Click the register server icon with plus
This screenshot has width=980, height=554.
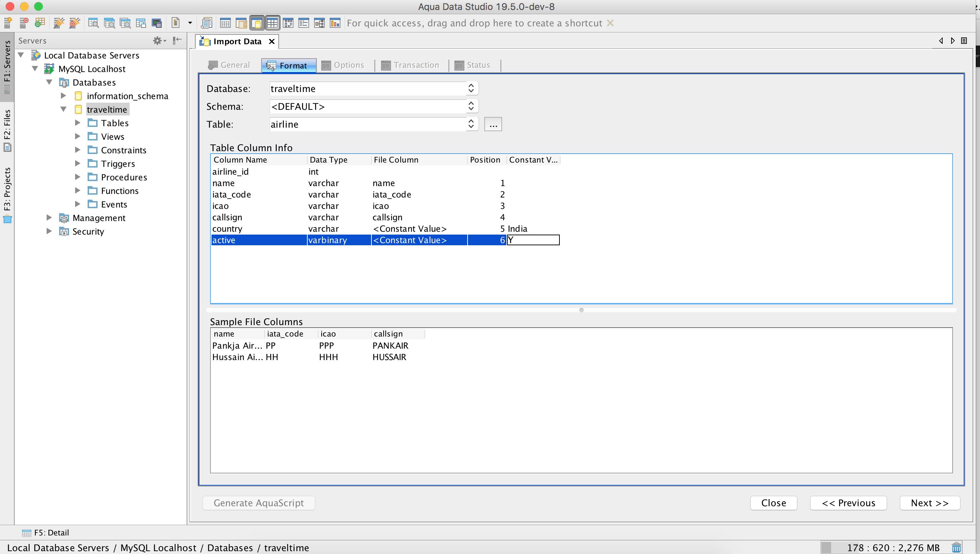coord(8,23)
